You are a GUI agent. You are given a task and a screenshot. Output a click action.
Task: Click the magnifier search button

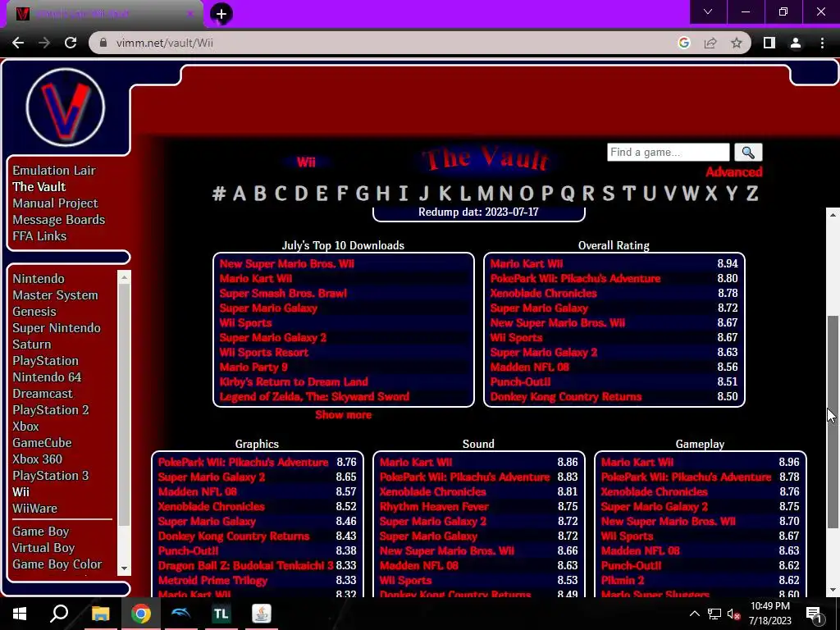pyautogui.click(x=748, y=153)
